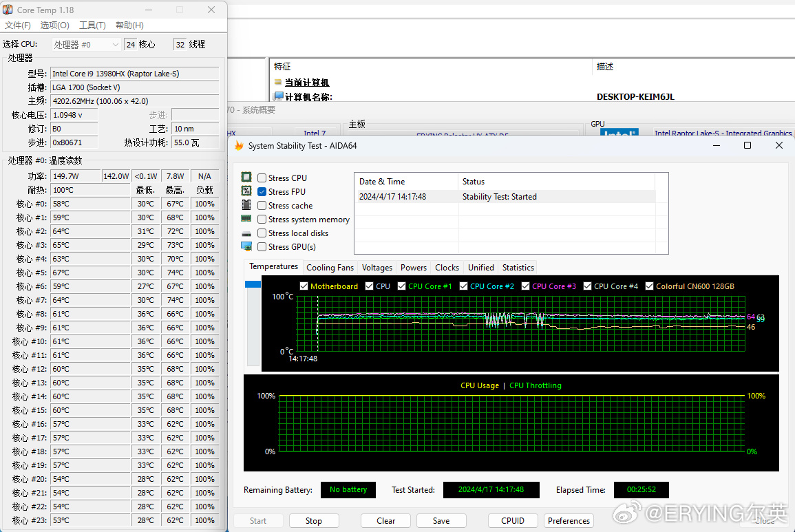Uncheck the Stress FPU checkbox
Image resolution: width=795 pixels, height=532 pixels.
coord(262,191)
